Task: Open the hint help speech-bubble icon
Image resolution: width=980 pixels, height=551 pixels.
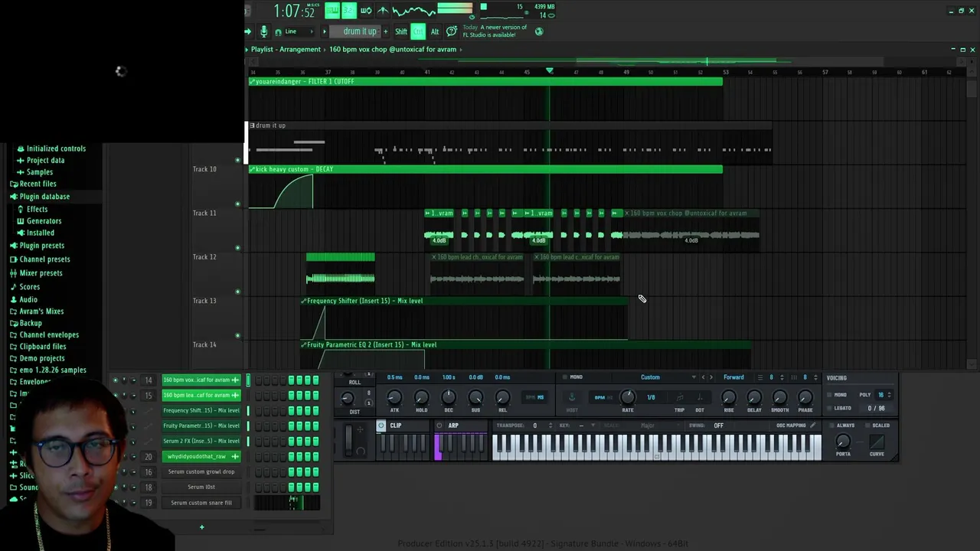Action: click(451, 31)
